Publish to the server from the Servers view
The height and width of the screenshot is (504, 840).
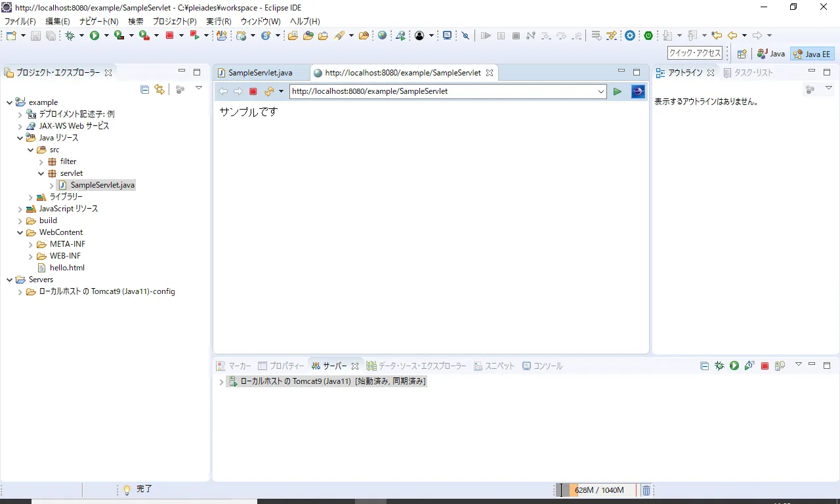click(780, 366)
